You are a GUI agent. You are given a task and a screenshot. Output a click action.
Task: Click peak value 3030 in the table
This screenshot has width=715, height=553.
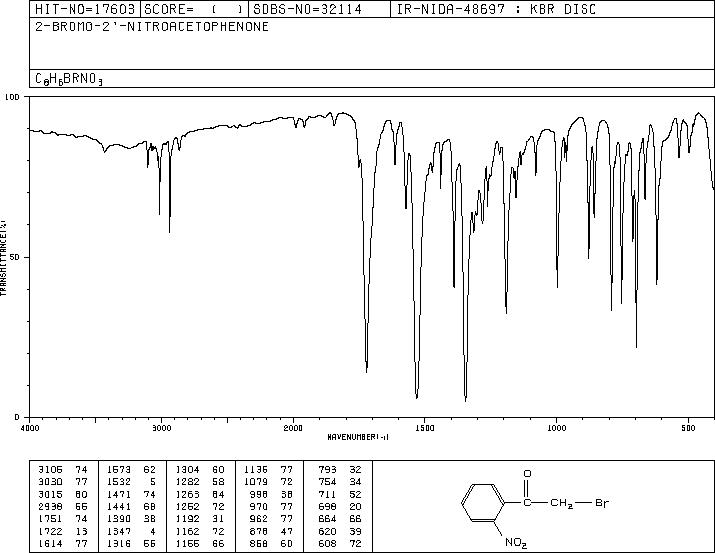click(x=50, y=482)
